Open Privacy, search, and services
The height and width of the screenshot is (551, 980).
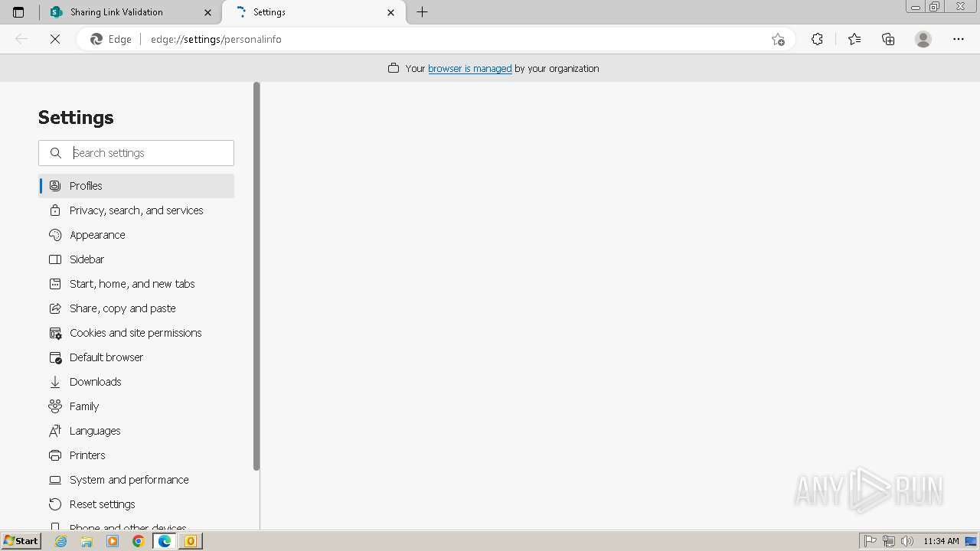pyautogui.click(x=136, y=210)
